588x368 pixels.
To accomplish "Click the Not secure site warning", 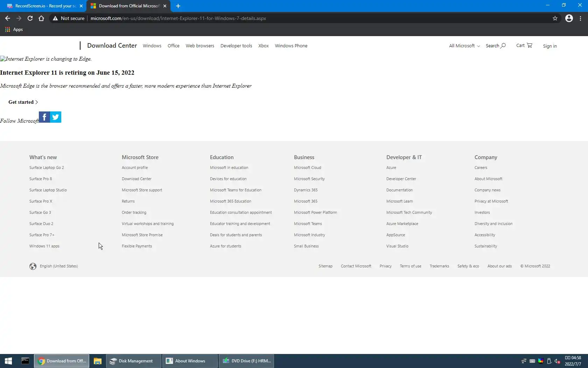I will (69, 18).
